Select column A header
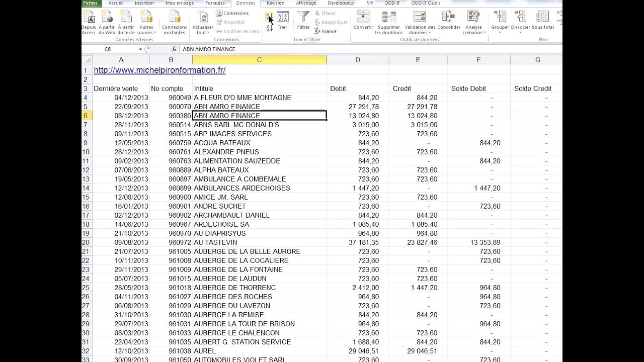This screenshot has height=362, width=644. pos(121,60)
